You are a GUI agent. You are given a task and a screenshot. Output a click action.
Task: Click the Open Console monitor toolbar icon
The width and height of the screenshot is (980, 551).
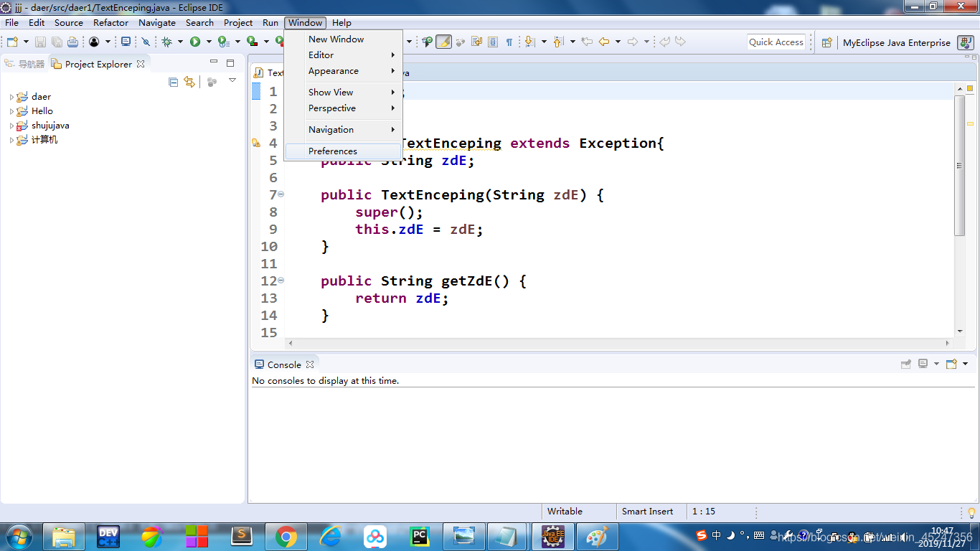(126, 42)
